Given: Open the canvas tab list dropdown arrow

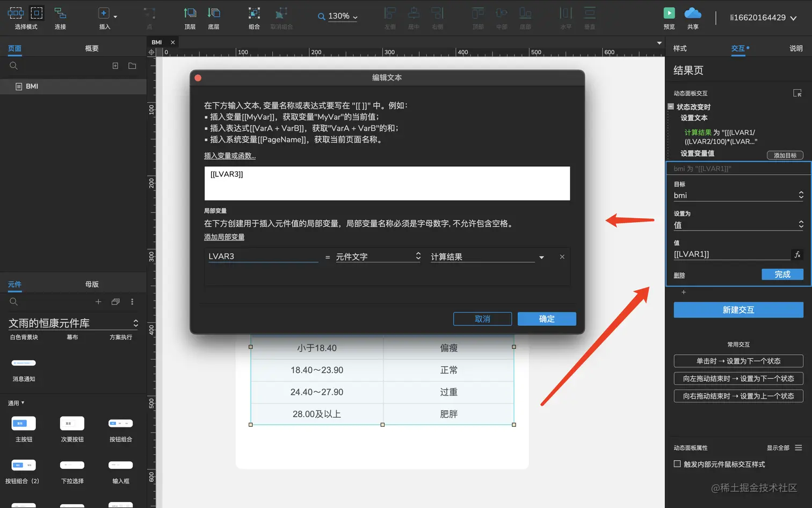Looking at the screenshot, I should (659, 42).
